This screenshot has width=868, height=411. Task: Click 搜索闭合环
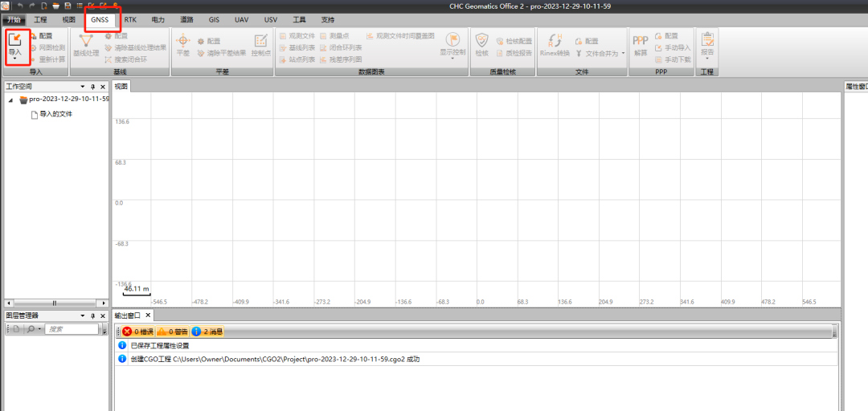[125, 59]
